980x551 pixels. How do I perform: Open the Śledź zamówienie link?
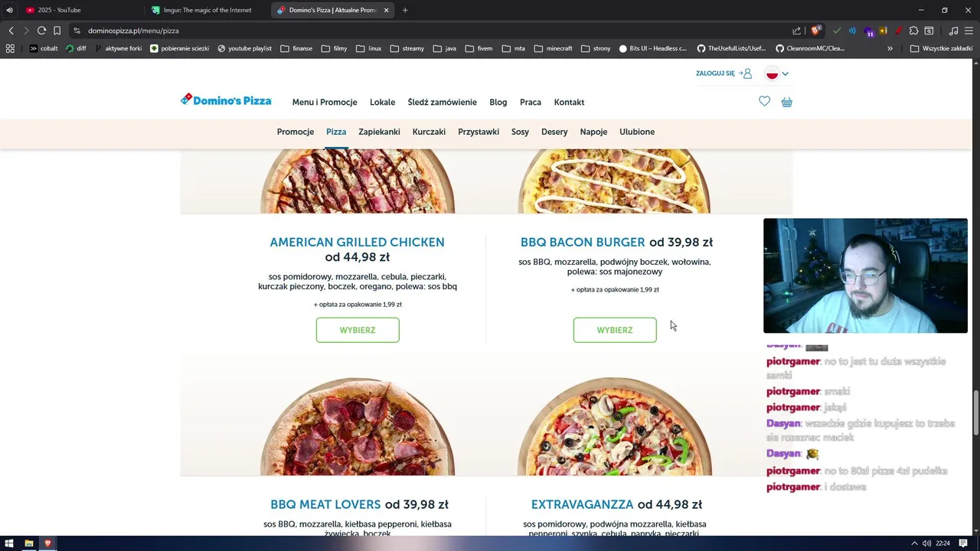click(x=442, y=102)
